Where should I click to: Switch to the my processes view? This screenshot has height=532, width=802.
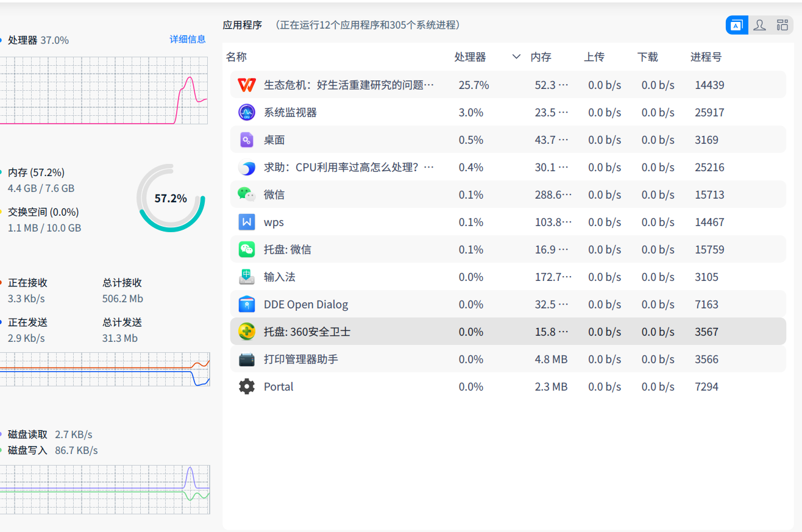759,25
